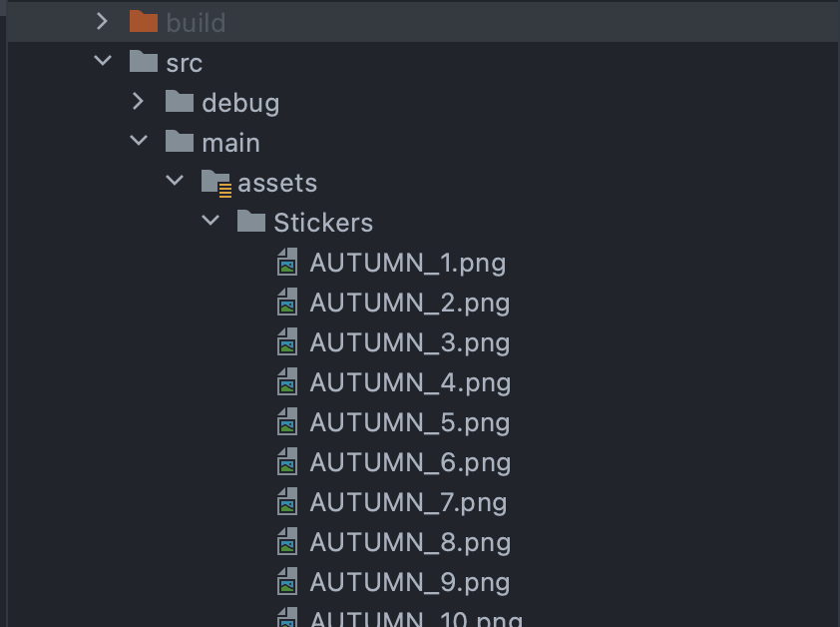Collapse the src folder
The width and height of the screenshot is (840, 627).
pos(102,61)
